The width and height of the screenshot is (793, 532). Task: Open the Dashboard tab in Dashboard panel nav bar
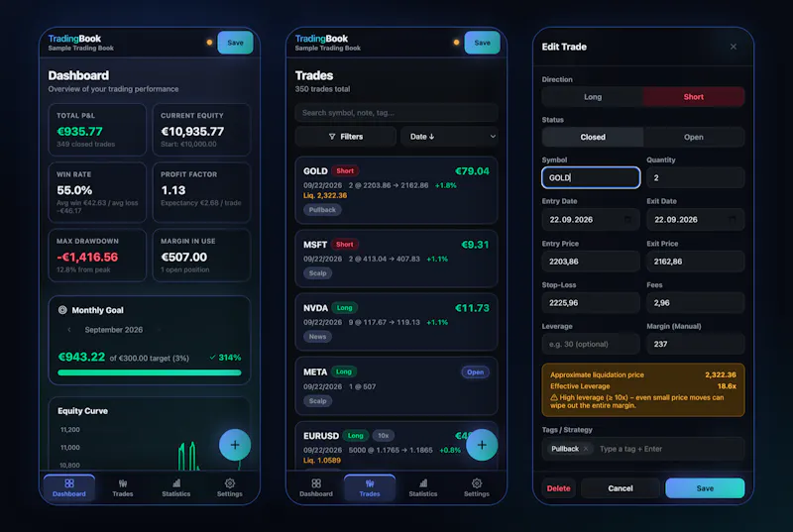(x=69, y=488)
